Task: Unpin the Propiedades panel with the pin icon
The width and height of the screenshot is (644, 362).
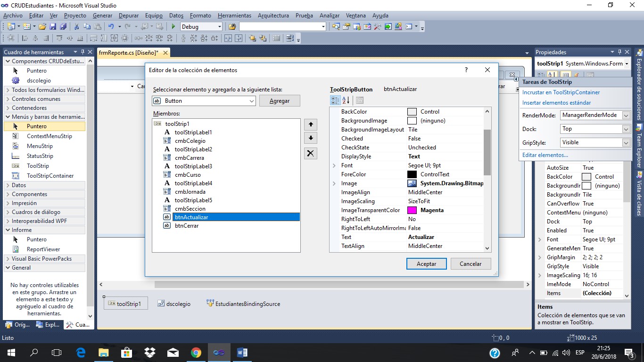Action: click(619, 52)
